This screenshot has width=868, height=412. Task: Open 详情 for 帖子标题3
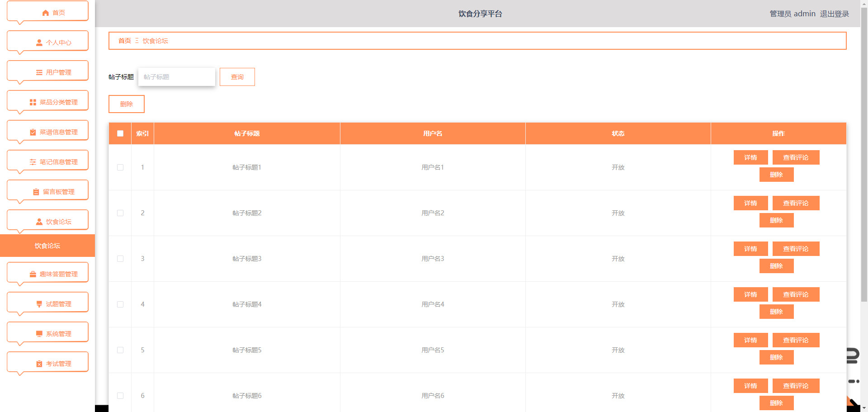click(751, 249)
